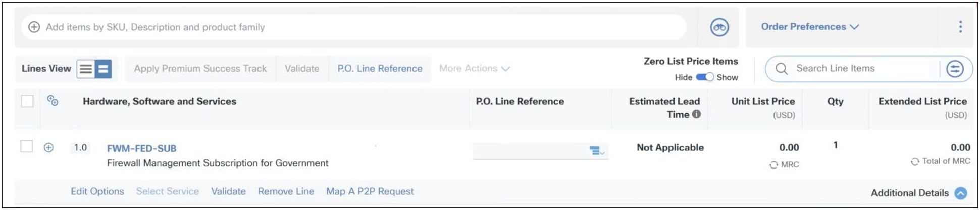Check the select-all lines checkbox
980x210 pixels.
coord(27,101)
